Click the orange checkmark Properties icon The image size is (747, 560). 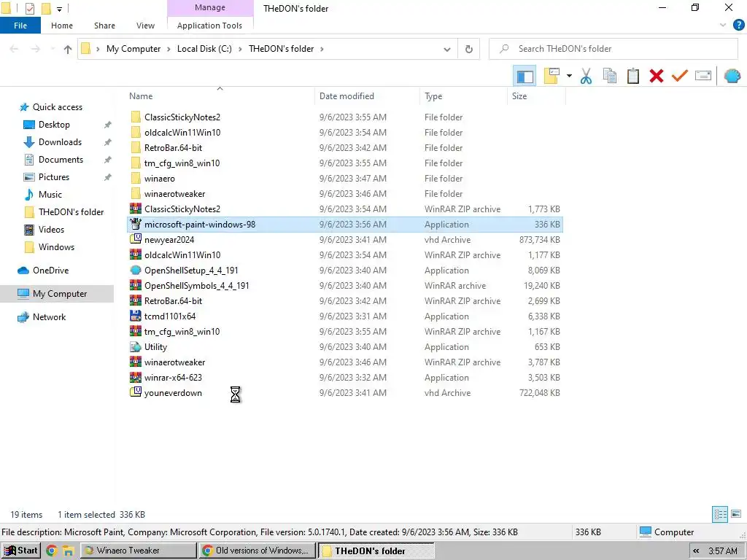(x=679, y=76)
